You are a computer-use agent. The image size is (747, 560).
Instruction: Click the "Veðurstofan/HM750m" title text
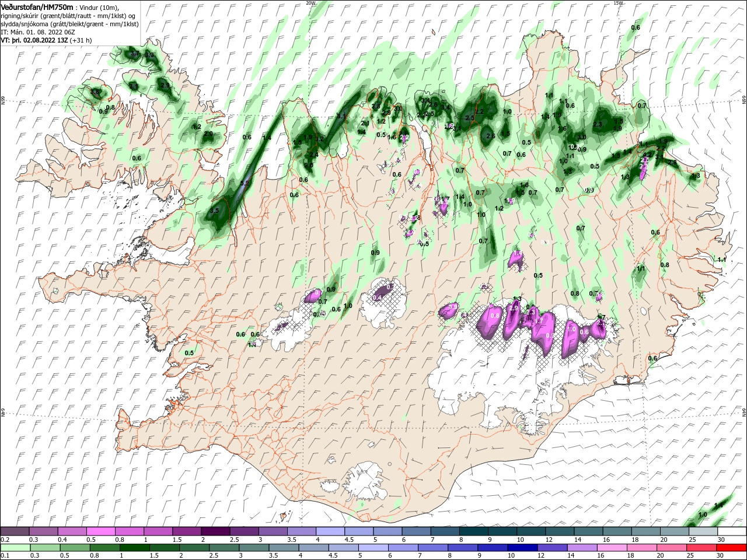click(37, 7)
